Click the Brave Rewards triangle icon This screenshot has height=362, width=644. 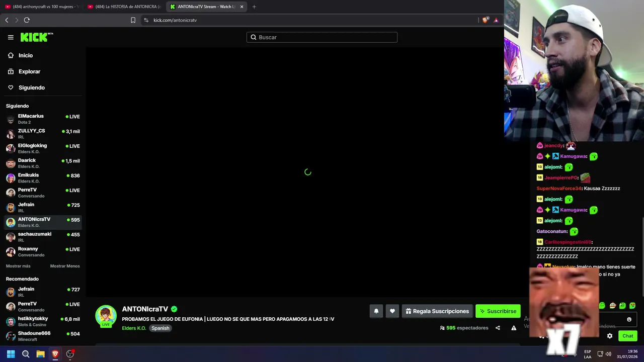[496, 20]
